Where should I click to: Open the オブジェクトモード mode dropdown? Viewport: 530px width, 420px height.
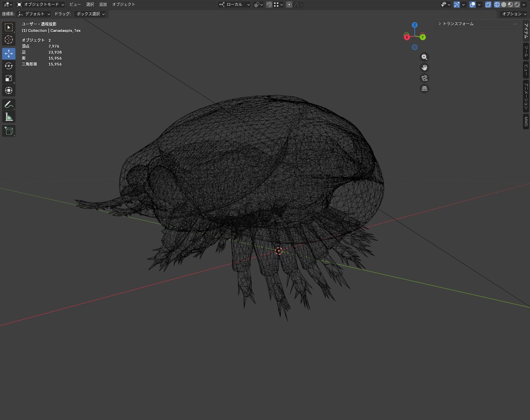40,4
